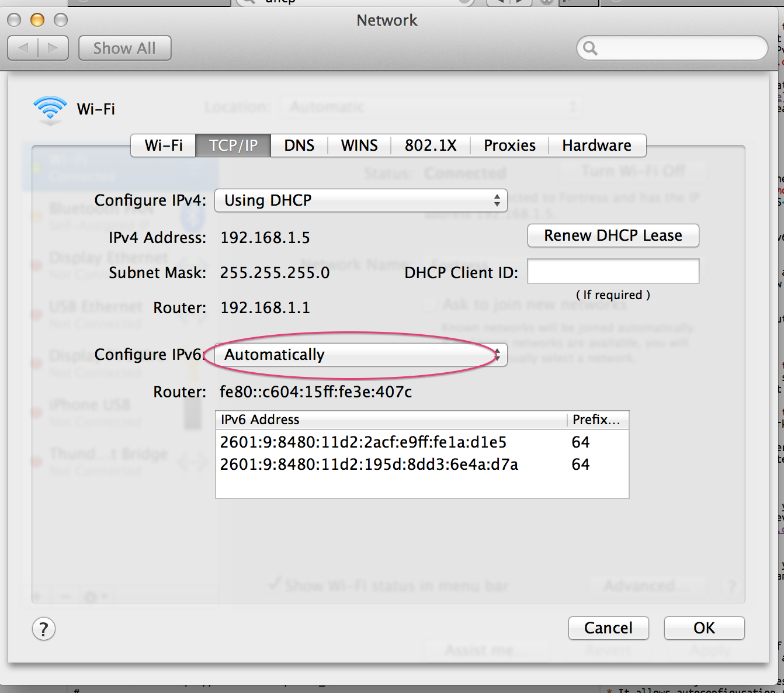
Task: Expand the Configure IPv4 dropdown
Action: [360, 200]
